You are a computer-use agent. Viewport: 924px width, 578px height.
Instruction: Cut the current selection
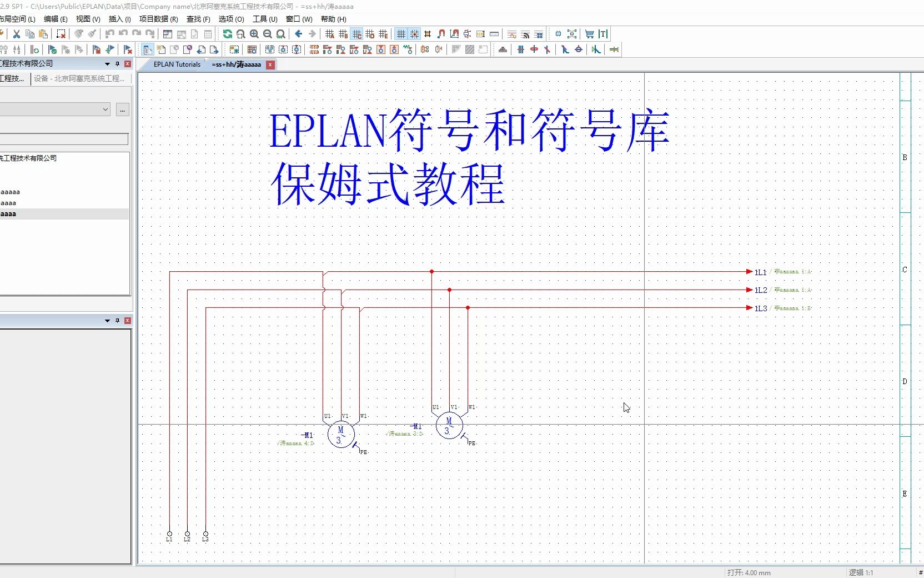17,34
